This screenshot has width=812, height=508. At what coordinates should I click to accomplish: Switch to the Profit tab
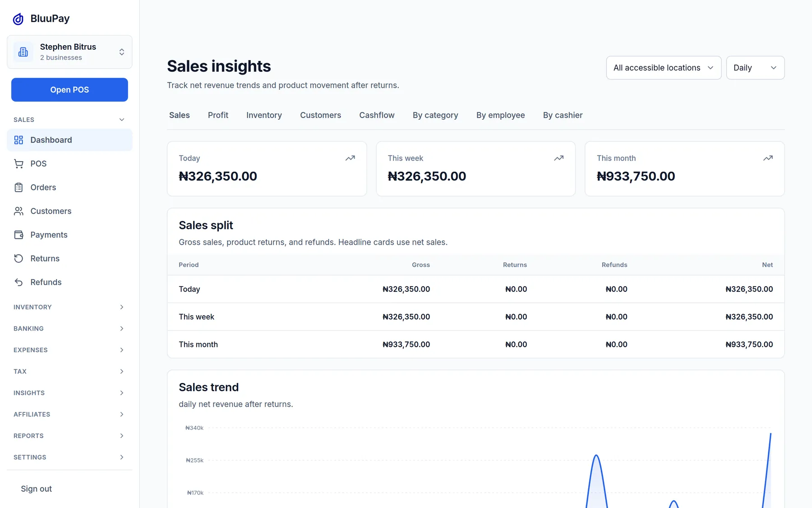[x=218, y=115]
